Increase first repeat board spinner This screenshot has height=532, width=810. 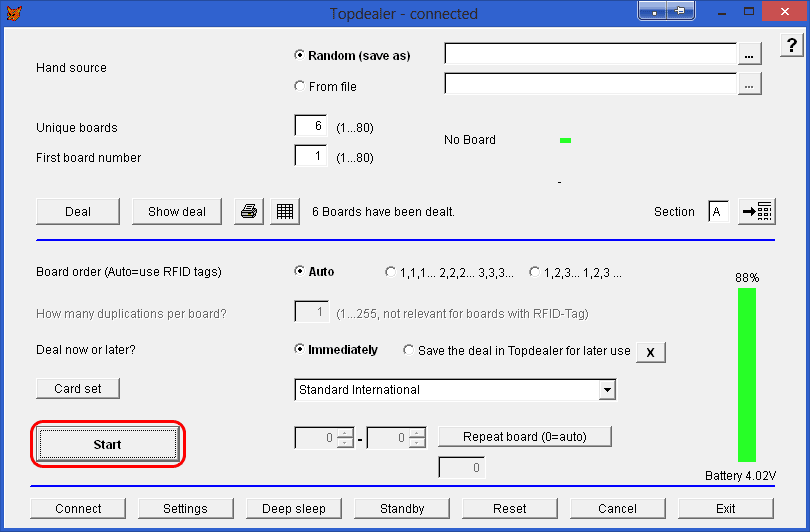pyautogui.click(x=346, y=433)
